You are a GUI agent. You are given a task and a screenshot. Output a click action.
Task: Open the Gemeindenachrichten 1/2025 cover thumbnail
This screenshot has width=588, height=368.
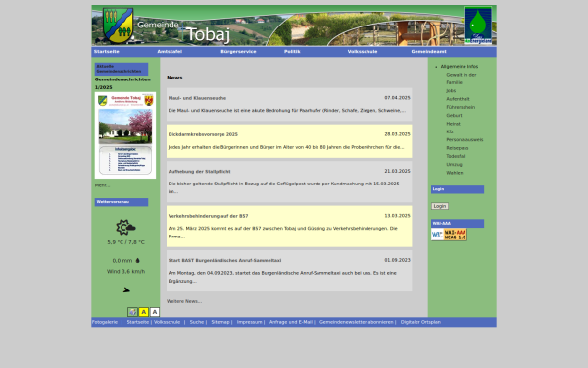pyautogui.click(x=125, y=135)
